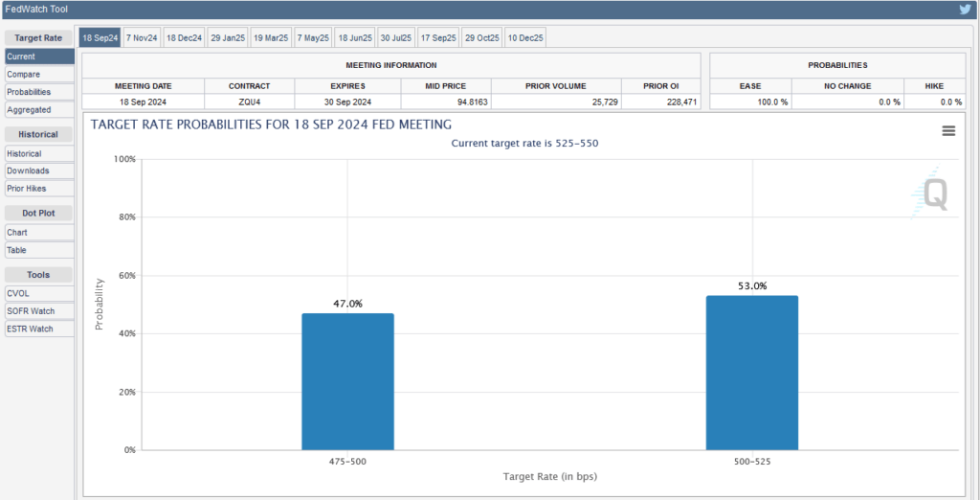Viewport: 980px width, 500px height.
Task: Select the 7 May25 tab
Action: 313,38
